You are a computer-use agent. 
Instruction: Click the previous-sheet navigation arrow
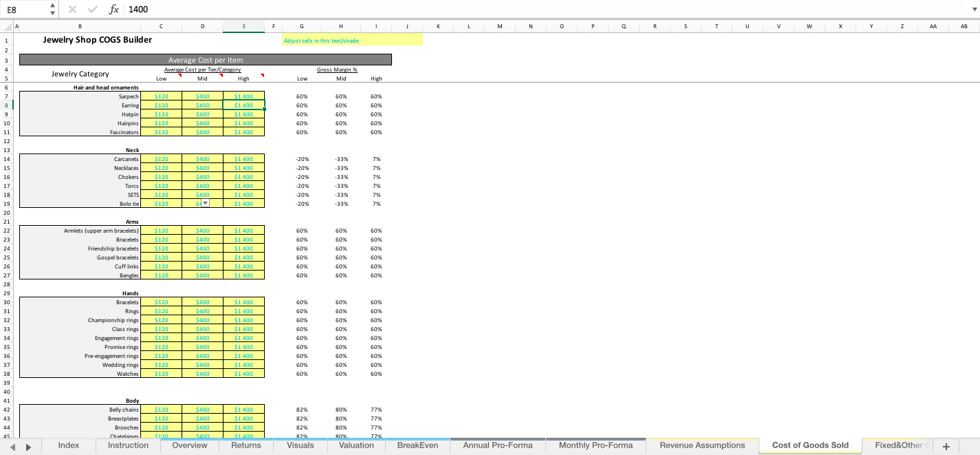(x=12, y=445)
